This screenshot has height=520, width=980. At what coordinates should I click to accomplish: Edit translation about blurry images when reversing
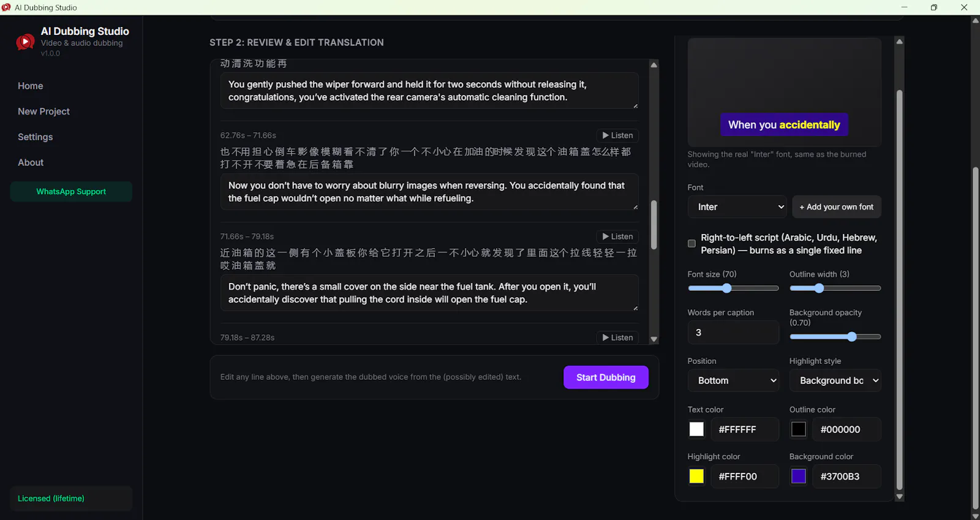coord(429,192)
